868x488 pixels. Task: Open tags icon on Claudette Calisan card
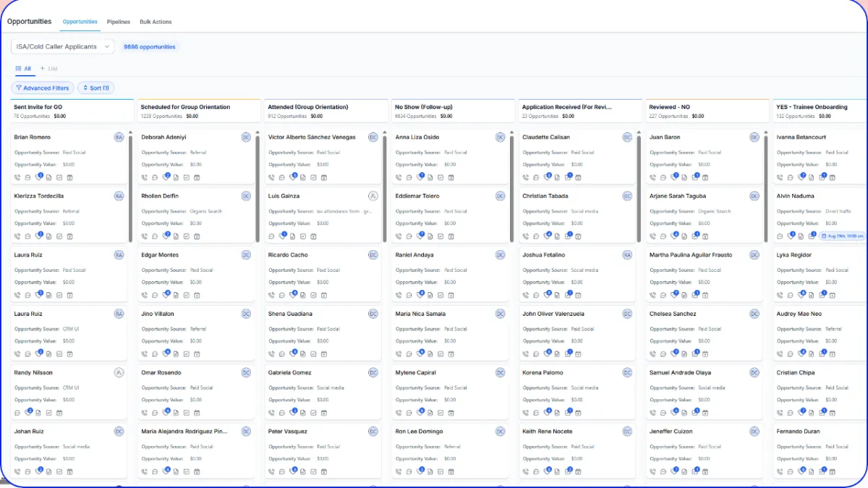point(548,176)
